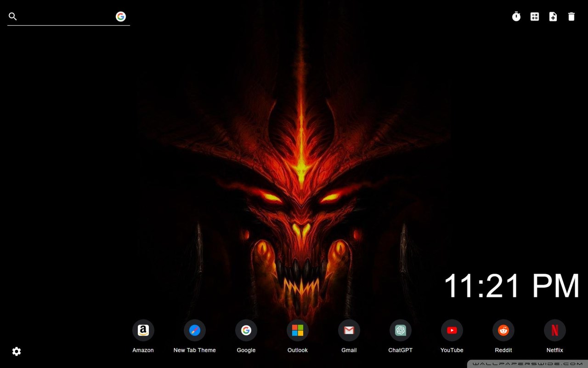588x368 pixels.
Task: Click into the search text field
Action: click(66, 17)
